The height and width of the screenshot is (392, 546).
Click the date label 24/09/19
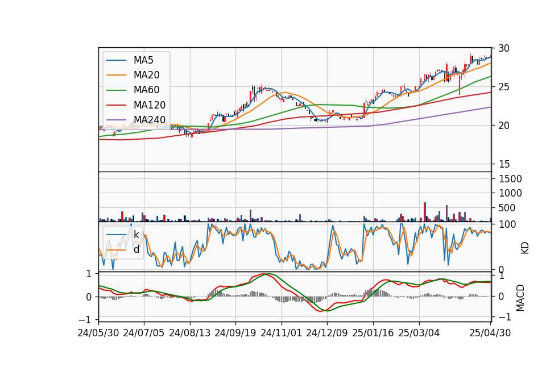coord(235,333)
